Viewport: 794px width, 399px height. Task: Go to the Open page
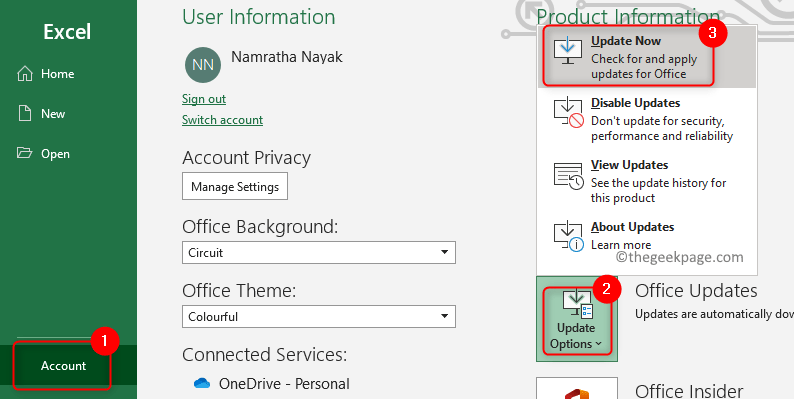click(x=68, y=153)
